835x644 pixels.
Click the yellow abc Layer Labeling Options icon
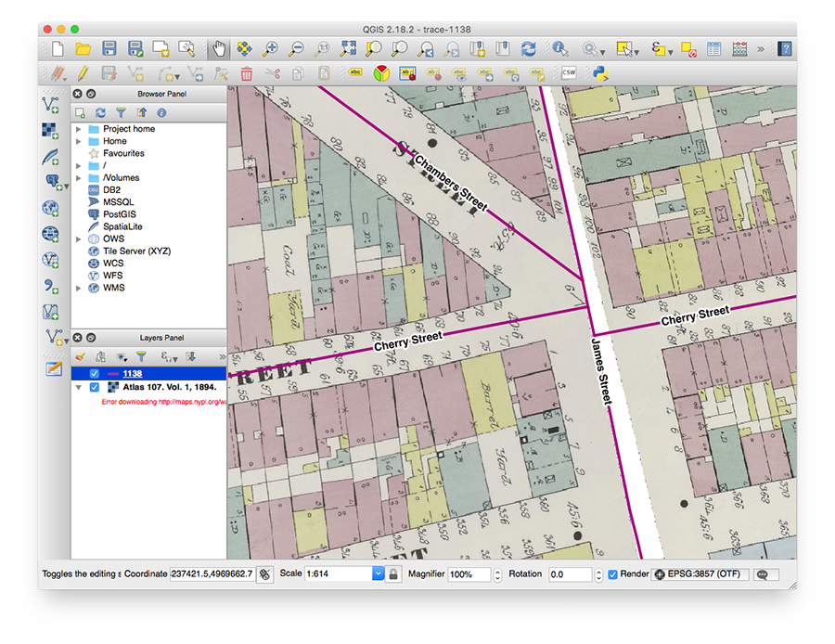[355, 71]
